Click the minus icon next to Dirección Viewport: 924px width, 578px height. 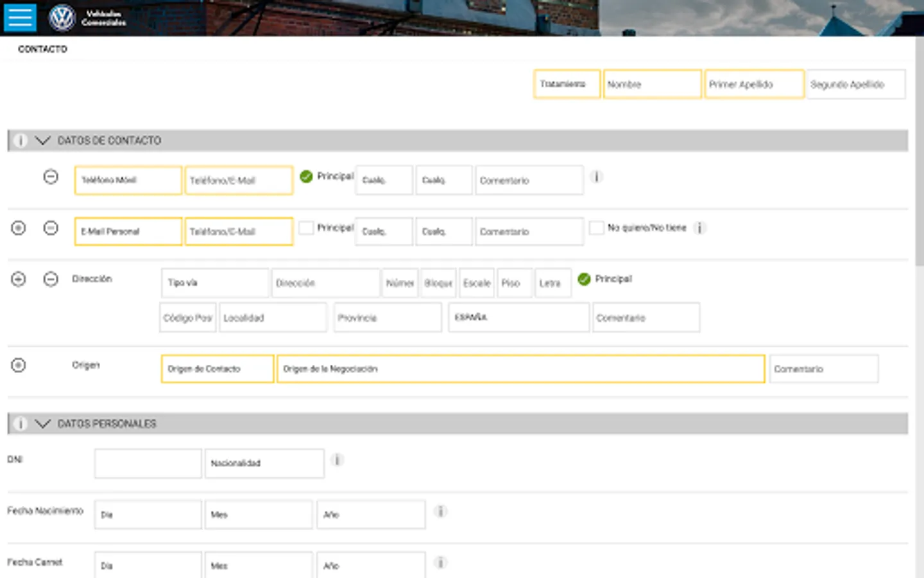51,279
